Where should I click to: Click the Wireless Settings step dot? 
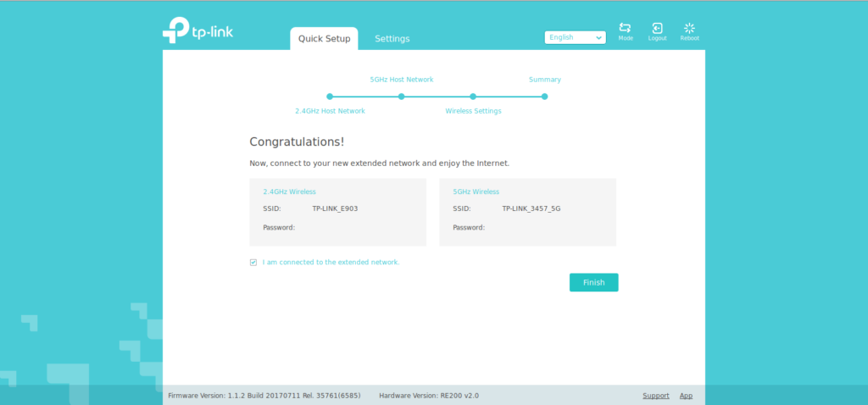tap(473, 97)
